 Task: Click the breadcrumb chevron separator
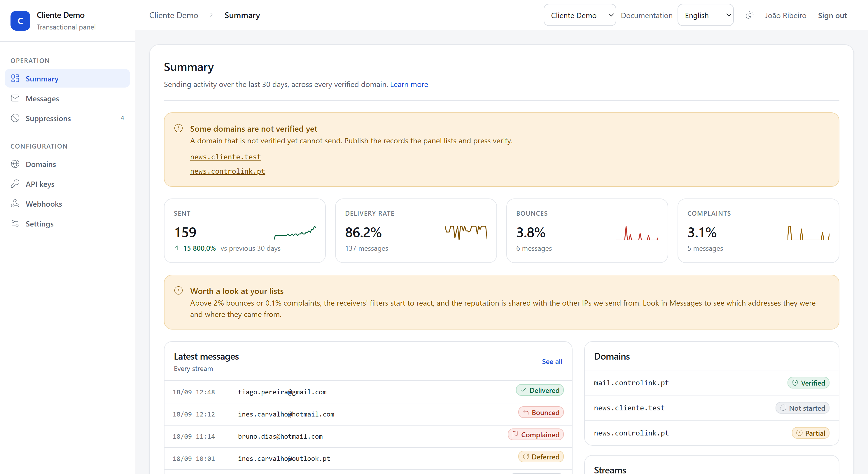[x=211, y=15]
